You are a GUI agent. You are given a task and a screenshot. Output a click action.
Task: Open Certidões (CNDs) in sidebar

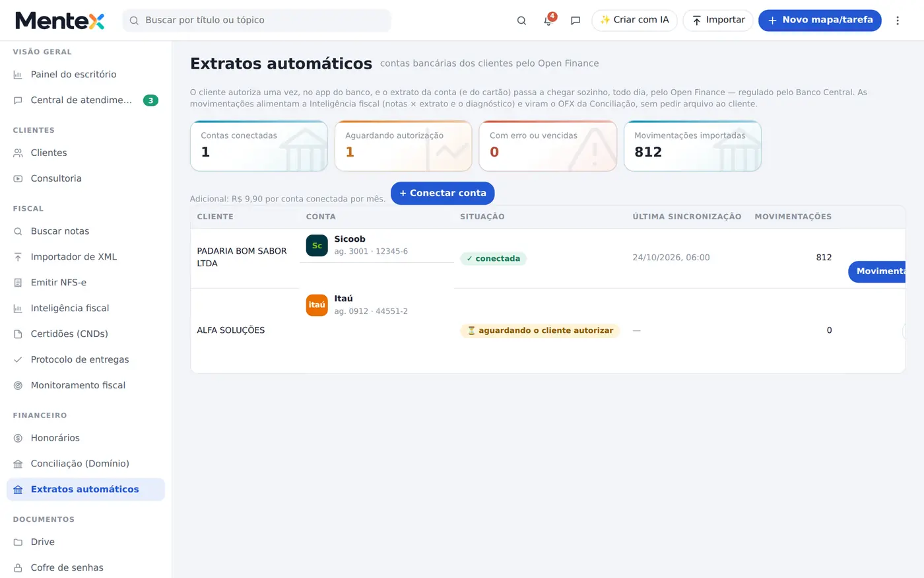(x=86, y=334)
